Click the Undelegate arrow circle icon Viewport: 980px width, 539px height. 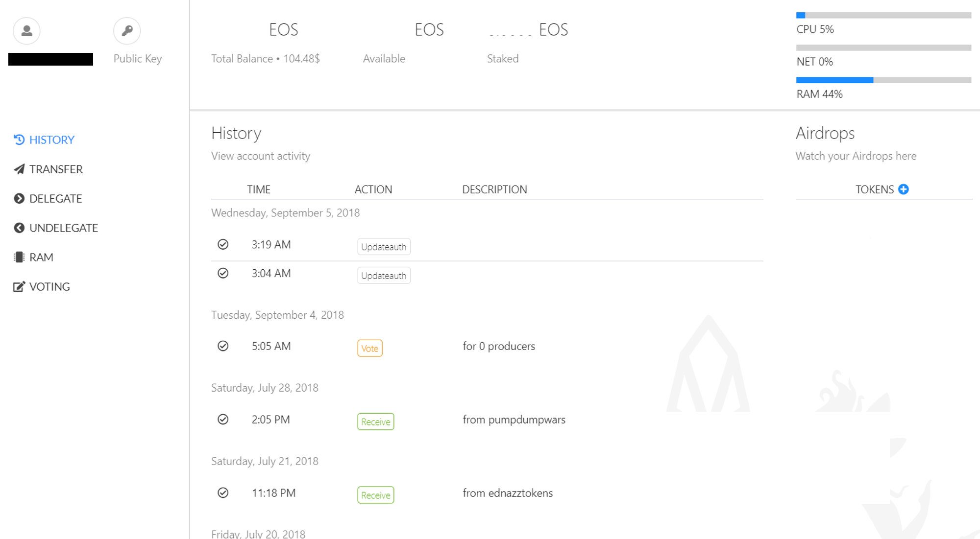pos(19,228)
